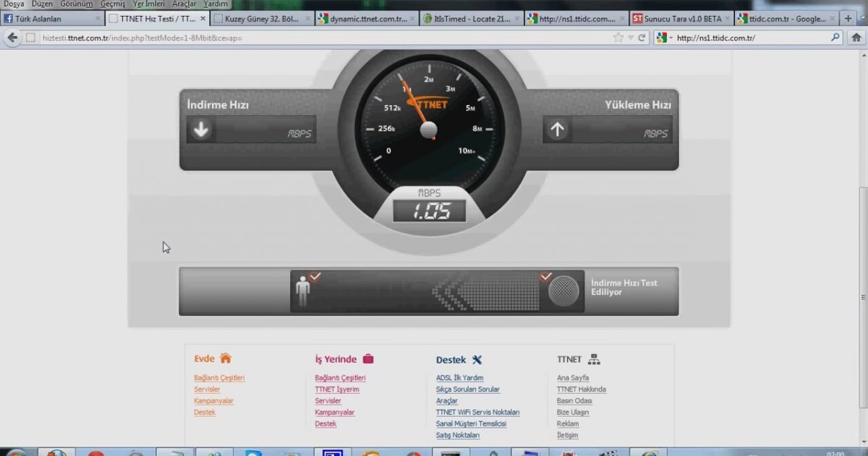Click the globe server icon in the progress bar

pos(563,292)
